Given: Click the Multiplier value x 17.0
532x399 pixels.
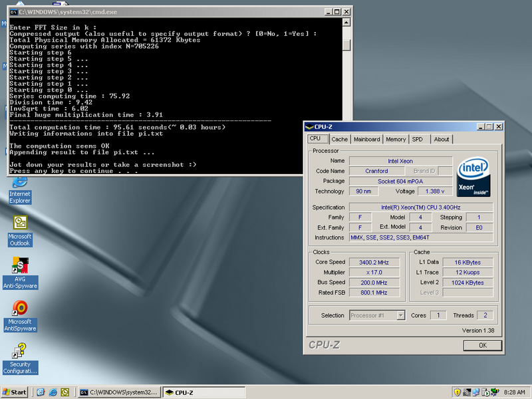Looking at the screenshot, I should (374, 273).
